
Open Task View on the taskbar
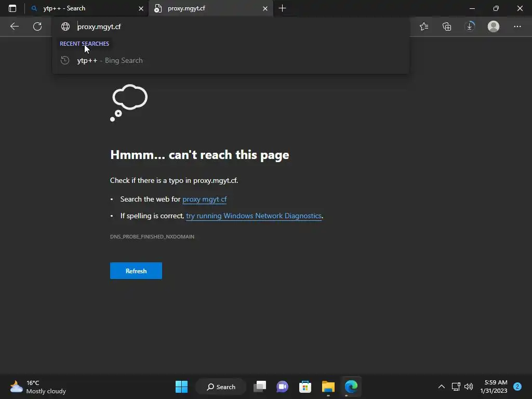point(260,387)
